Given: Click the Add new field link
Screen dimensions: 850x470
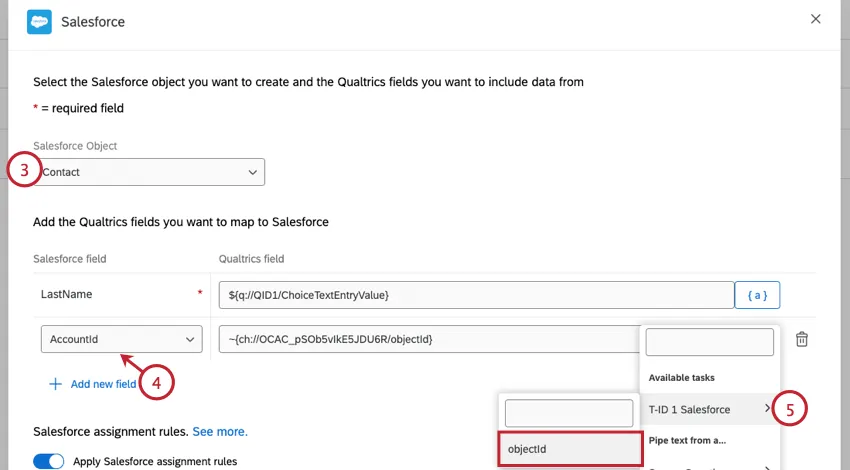Looking at the screenshot, I should pos(103,384).
